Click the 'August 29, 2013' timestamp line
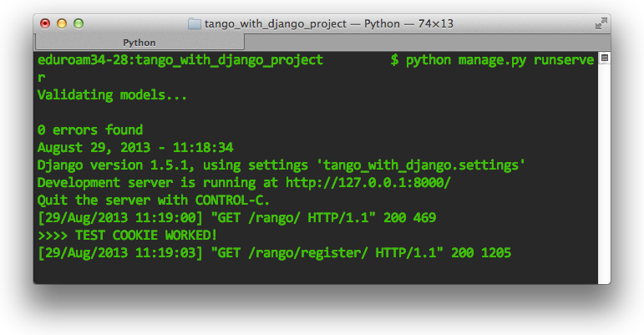This screenshot has height=335, width=644. 135,147
